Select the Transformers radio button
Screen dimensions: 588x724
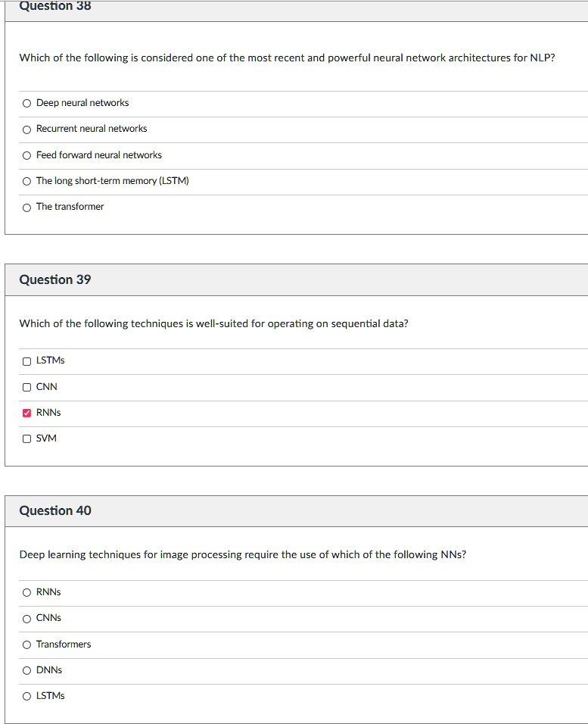(x=26, y=644)
